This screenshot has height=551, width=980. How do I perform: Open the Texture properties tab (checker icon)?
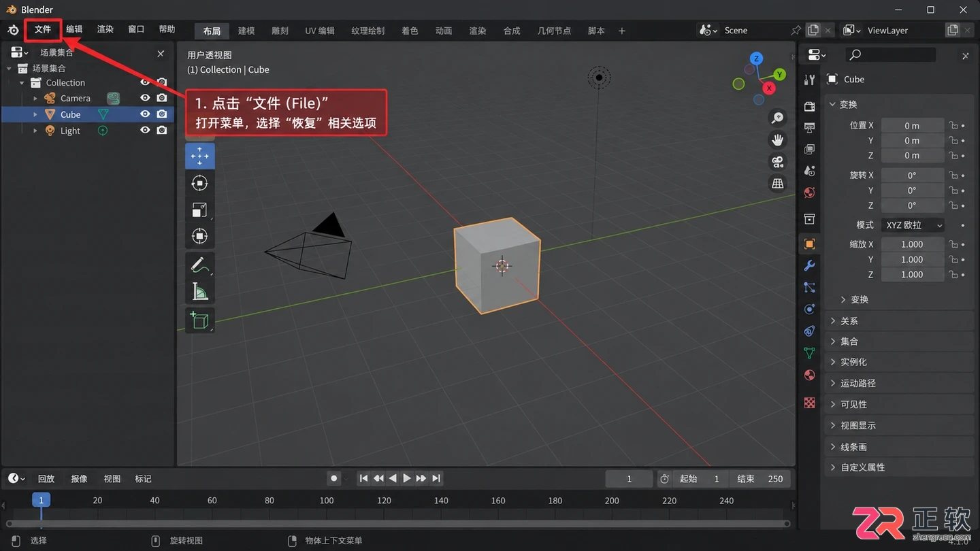[x=809, y=403]
